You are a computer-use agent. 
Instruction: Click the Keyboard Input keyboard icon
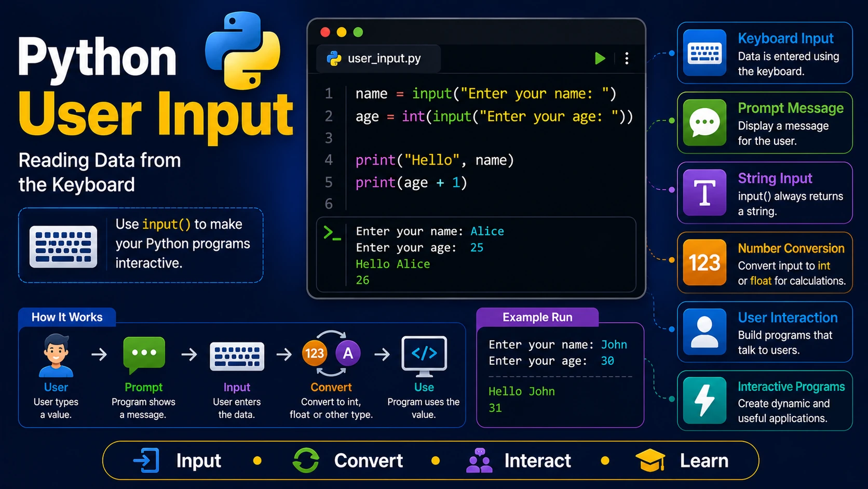point(704,53)
